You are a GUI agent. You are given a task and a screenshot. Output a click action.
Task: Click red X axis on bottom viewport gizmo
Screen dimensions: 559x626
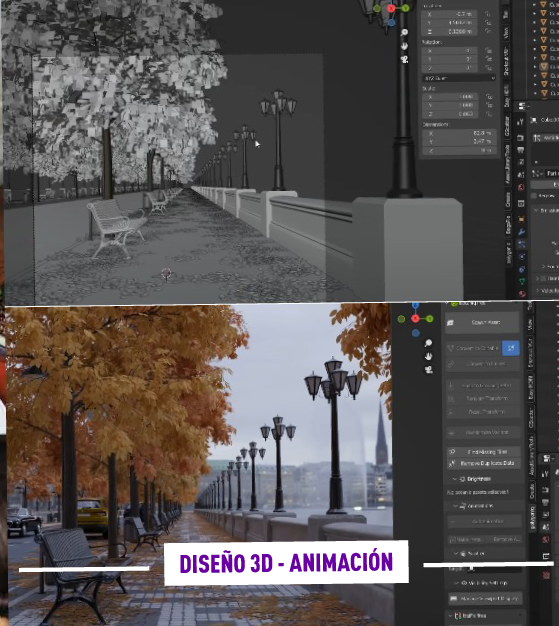pos(415,318)
